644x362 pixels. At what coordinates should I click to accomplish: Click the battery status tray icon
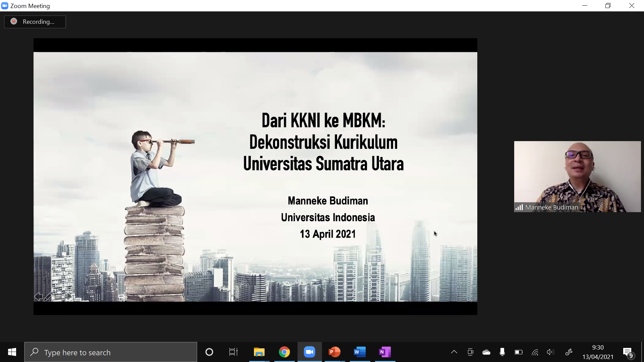[519, 352]
